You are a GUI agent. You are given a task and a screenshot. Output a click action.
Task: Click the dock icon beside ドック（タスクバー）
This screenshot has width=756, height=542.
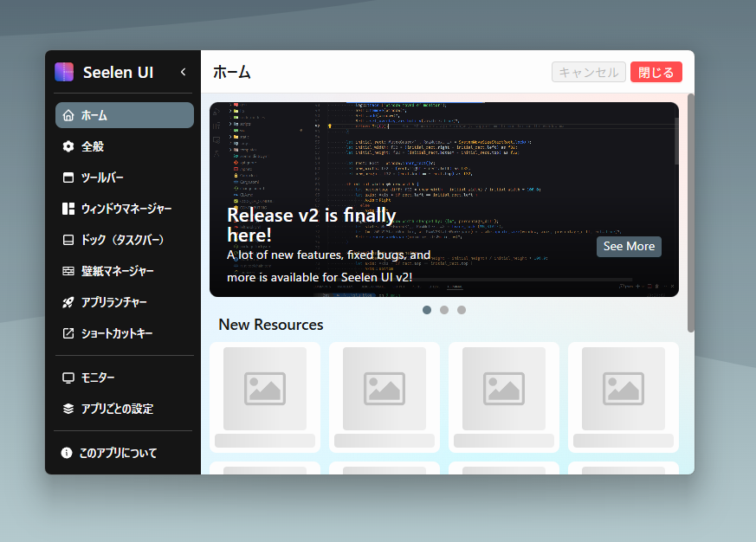[68, 240]
